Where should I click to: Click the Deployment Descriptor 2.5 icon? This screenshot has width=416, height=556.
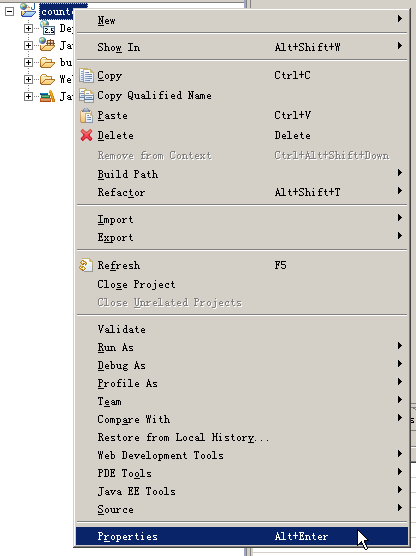pyautogui.click(x=47, y=28)
